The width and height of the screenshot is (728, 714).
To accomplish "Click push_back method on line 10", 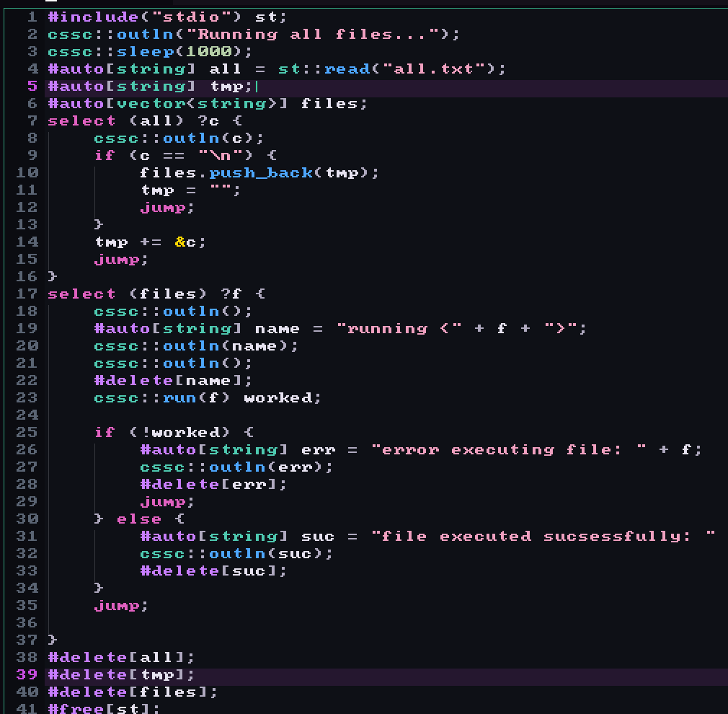I will [x=260, y=173].
